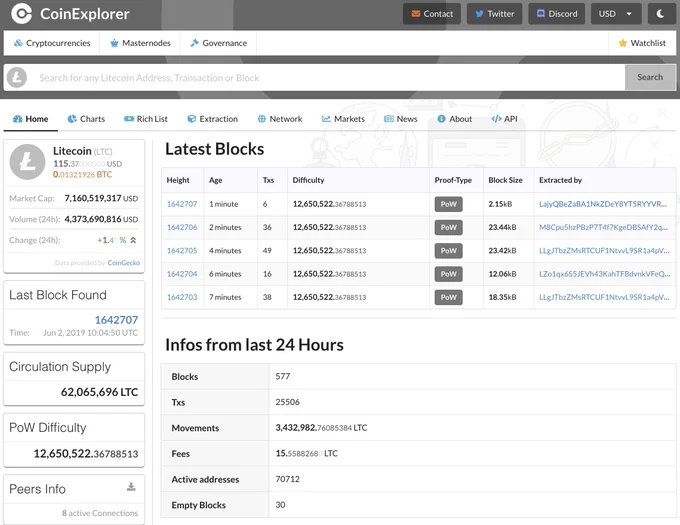Click the Network globe icon
680x525 pixels.
tap(262, 119)
